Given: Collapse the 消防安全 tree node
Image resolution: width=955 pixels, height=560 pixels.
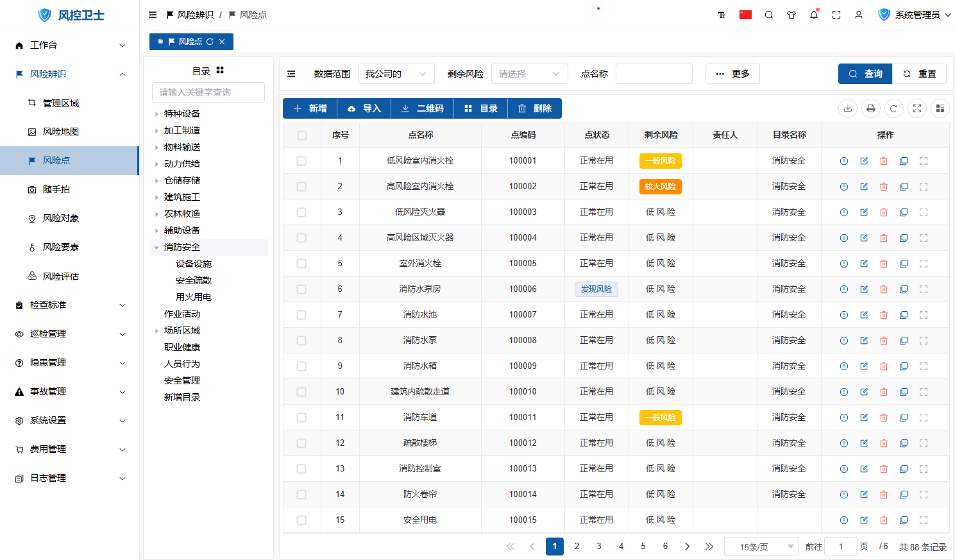Looking at the screenshot, I should 156,248.
